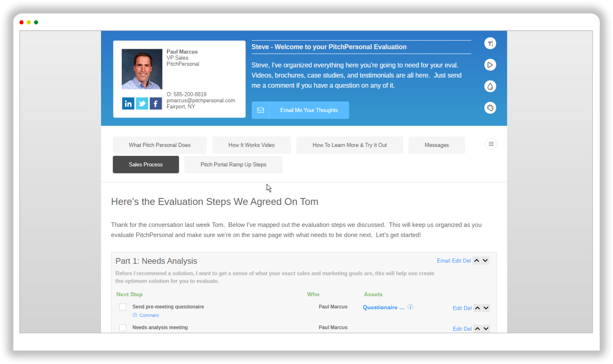Click Paul Marcus in Needs analysis meeting row
This screenshot has width=613, height=364.
(333, 328)
